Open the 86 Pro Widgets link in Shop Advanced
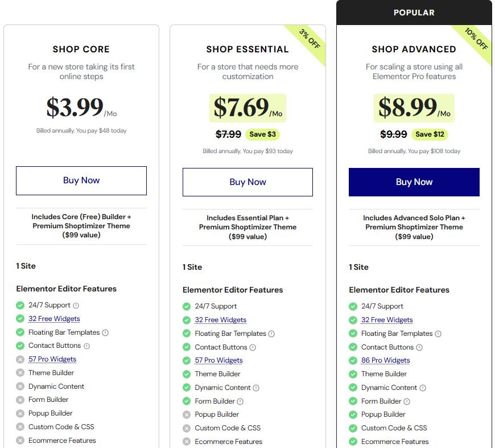This screenshot has height=448, width=495. (386, 360)
